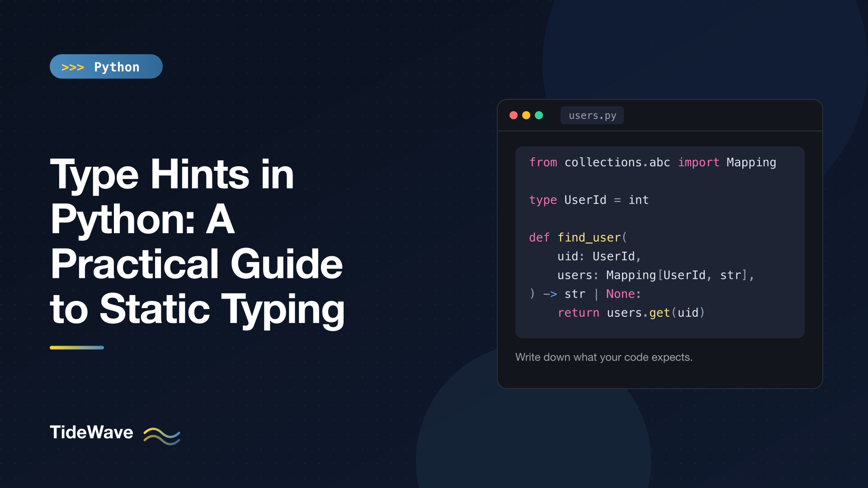The width and height of the screenshot is (868, 488).
Task: Click the Python category badge
Action: click(106, 66)
